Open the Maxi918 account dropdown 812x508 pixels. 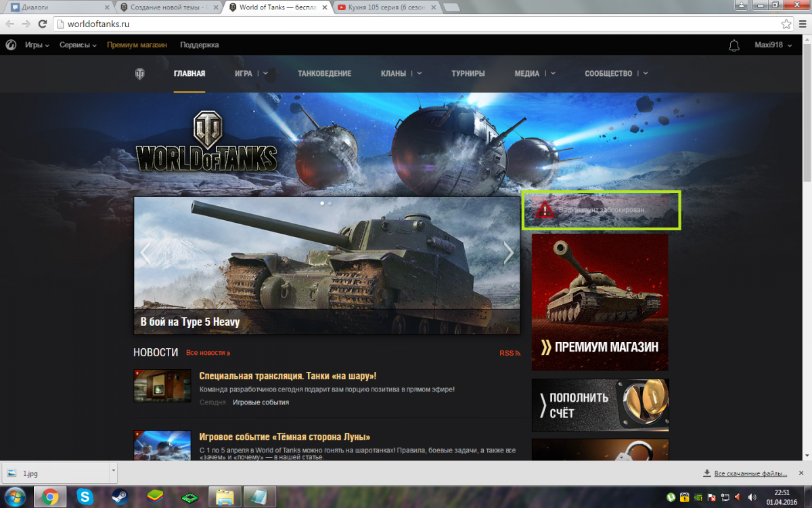click(773, 45)
